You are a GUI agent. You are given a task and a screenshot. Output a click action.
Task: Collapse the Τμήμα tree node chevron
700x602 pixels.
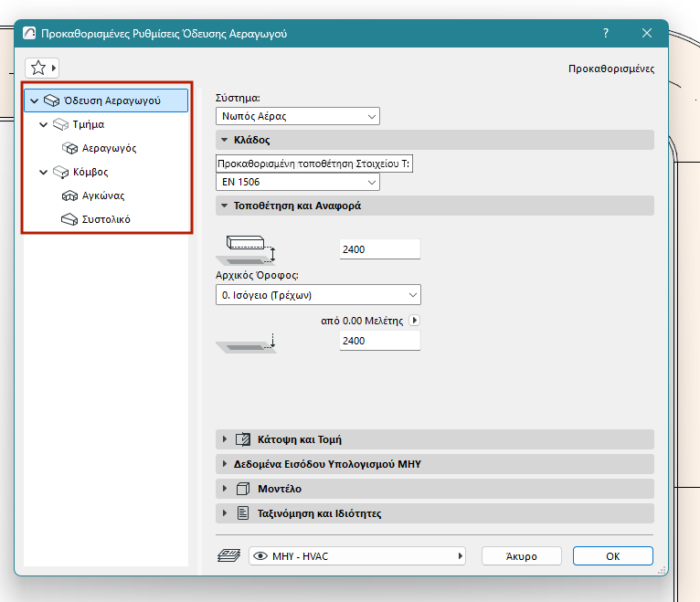point(43,124)
